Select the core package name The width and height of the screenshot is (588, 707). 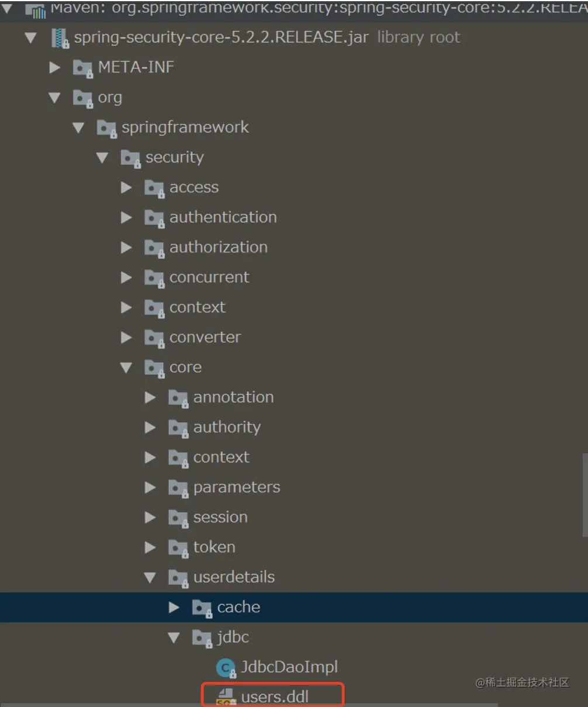click(185, 368)
